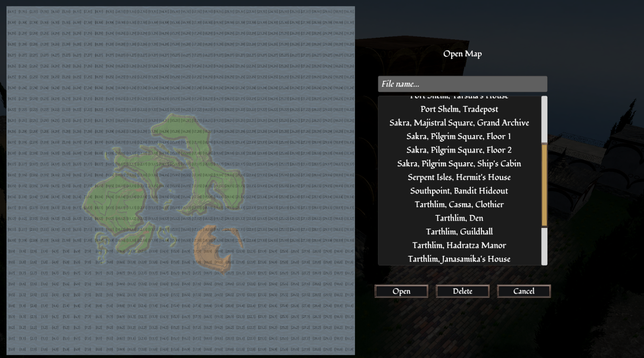Click the golden scrollbar thumb
This screenshot has width=644, height=358.
544,185
